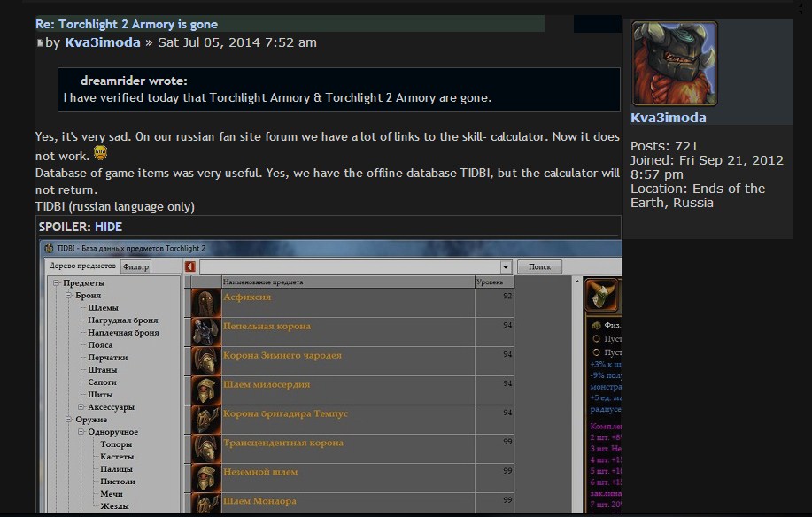Click the TIDBI search input field
812x517 pixels.
(350, 266)
